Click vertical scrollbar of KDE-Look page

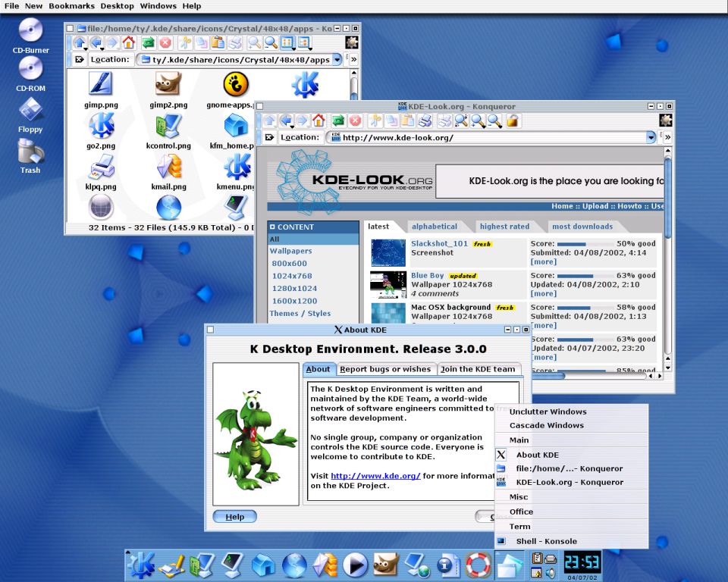tap(667, 258)
